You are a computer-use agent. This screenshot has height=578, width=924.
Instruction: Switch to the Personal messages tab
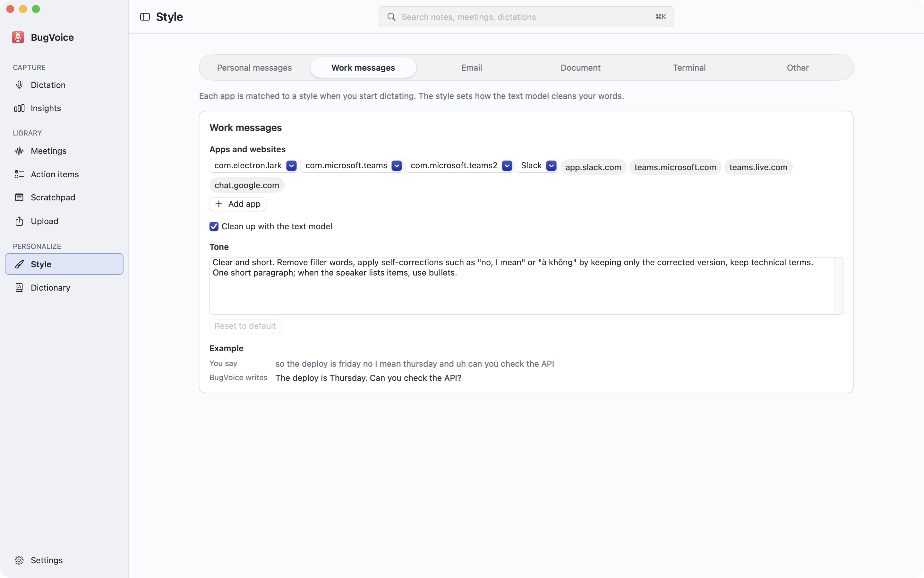point(254,68)
